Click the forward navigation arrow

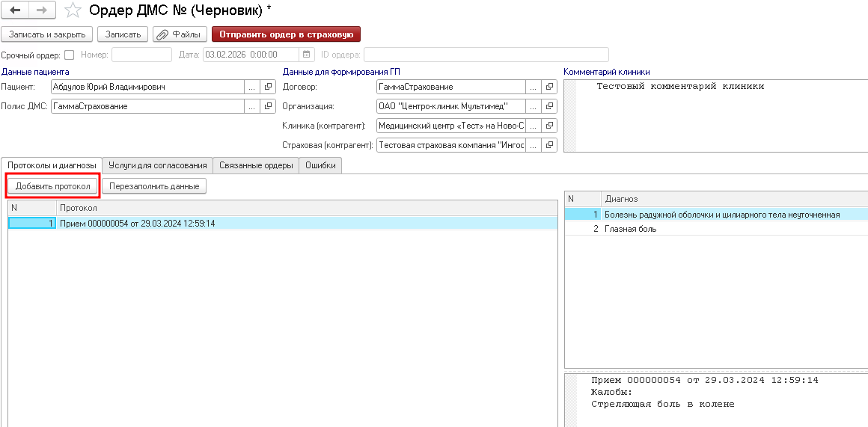pyautogui.click(x=42, y=10)
